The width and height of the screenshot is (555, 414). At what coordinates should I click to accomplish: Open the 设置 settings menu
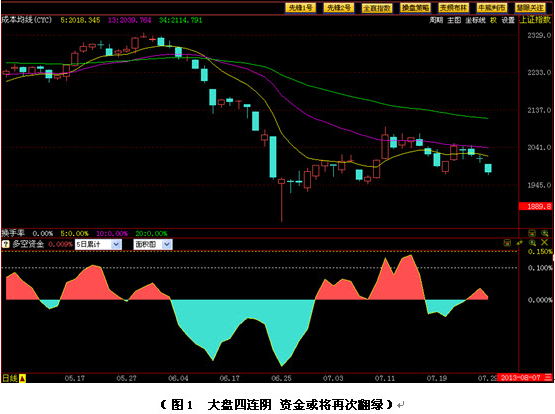[508, 20]
